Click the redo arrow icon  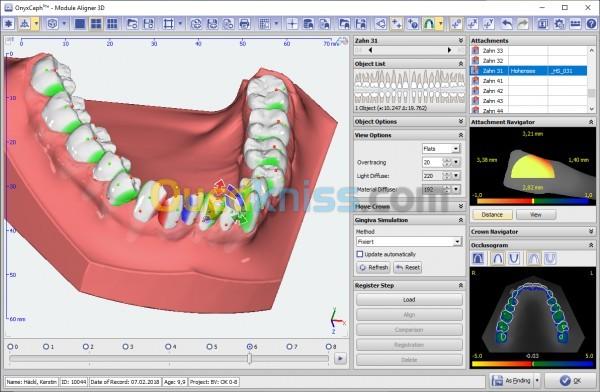point(523,24)
